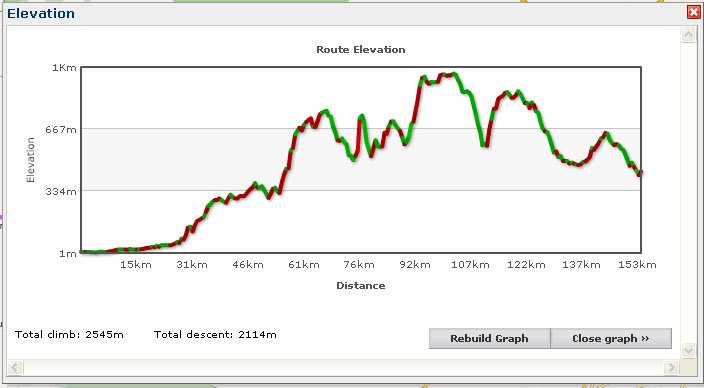Close the Elevation dialog with red X
Viewport: 704px width, 388px height.
[x=694, y=13]
